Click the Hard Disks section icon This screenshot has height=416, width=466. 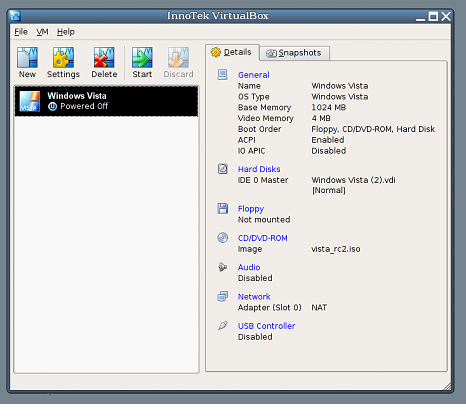(x=222, y=169)
